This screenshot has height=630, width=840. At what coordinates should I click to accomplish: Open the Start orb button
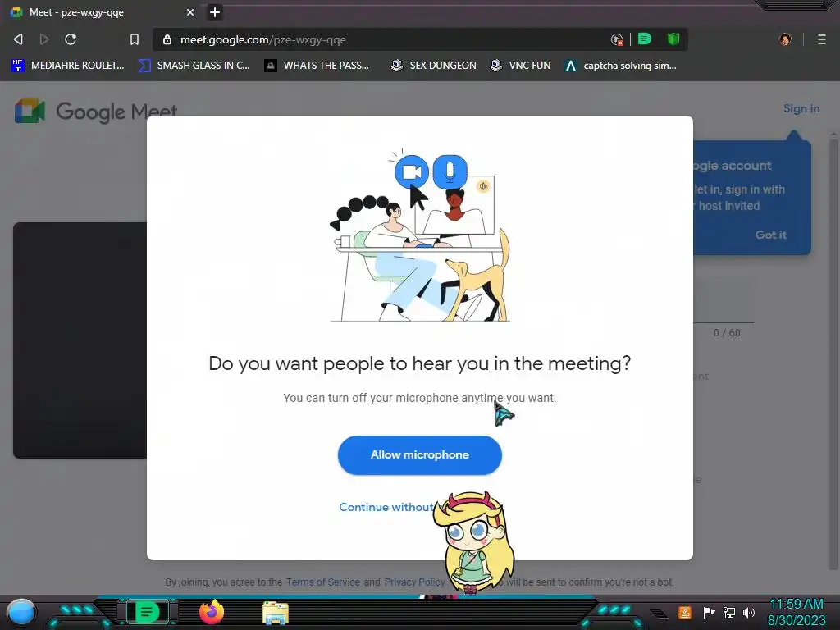tap(21, 612)
